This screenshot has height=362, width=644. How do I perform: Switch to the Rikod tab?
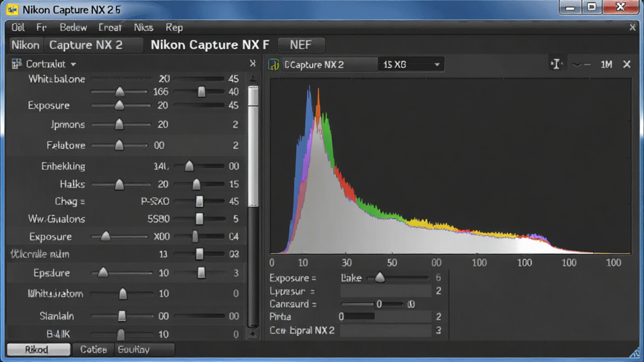[38, 349]
